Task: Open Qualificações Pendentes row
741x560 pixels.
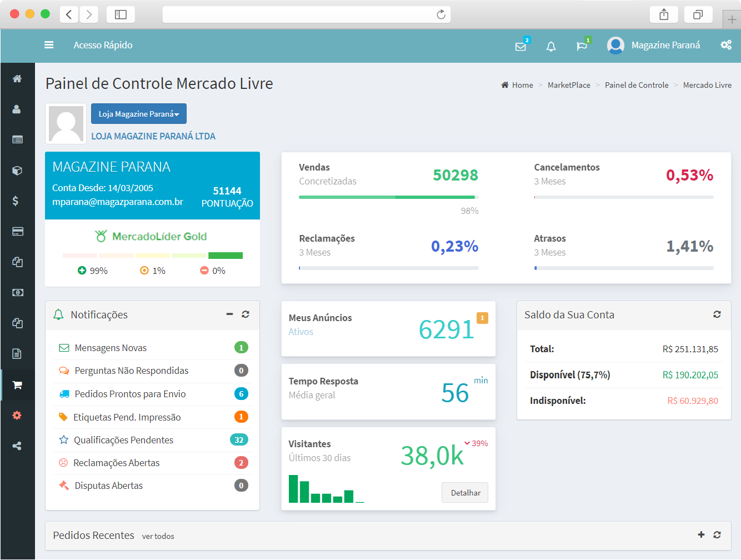Action: (153, 440)
